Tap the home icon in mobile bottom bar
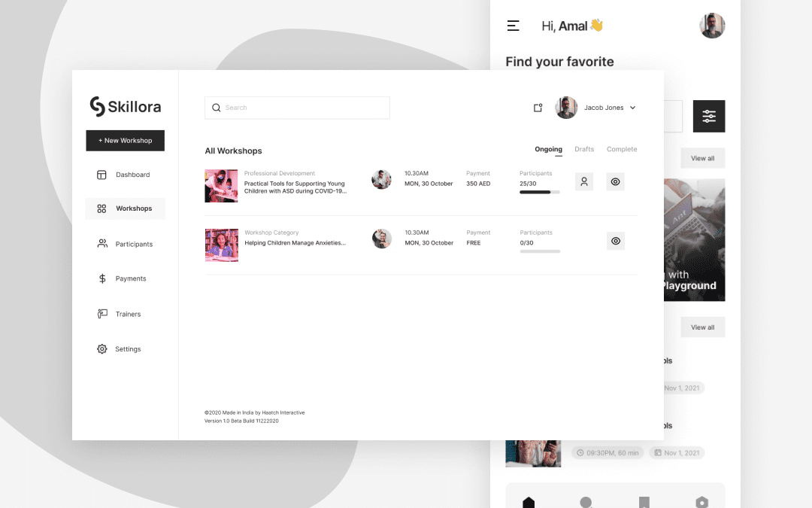Image resolution: width=812 pixels, height=508 pixels. tap(529, 502)
